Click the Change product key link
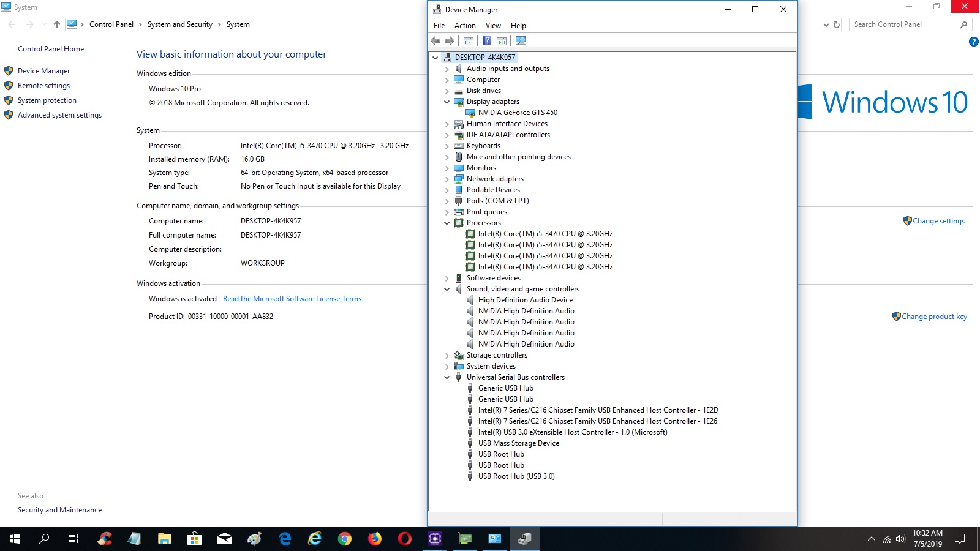The image size is (980, 551). [x=934, y=317]
